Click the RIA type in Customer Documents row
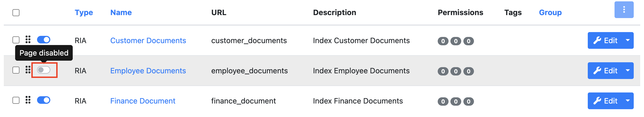This screenshot has height=117, width=644. click(80, 40)
